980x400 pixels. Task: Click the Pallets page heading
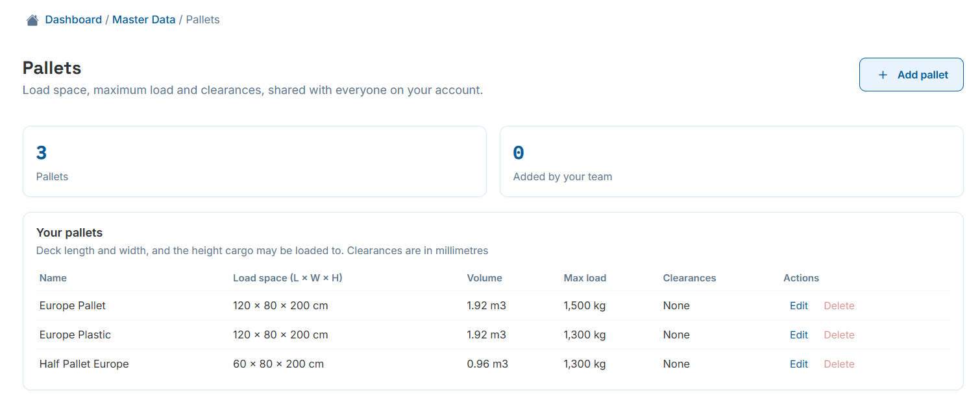[52, 68]
